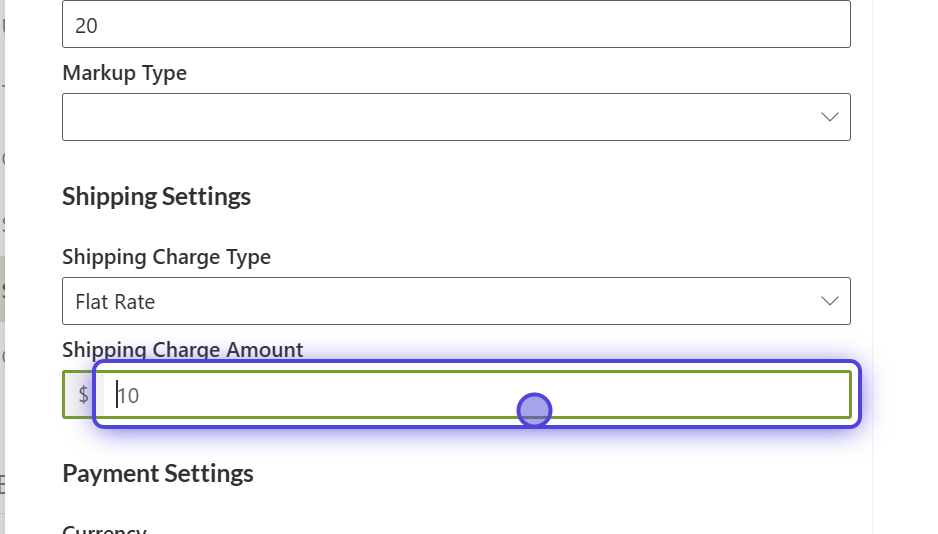Click the placeholder 10 in amount field
Screen dimensions: 938x534
click(x=128, y=395)
